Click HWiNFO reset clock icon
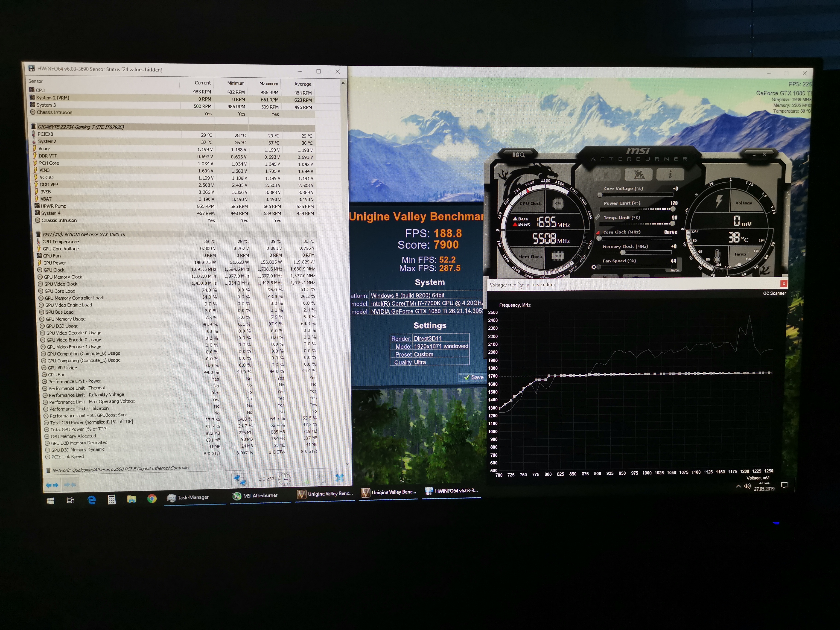This screenshot has height=630, width=840. [x=284, y=479]
